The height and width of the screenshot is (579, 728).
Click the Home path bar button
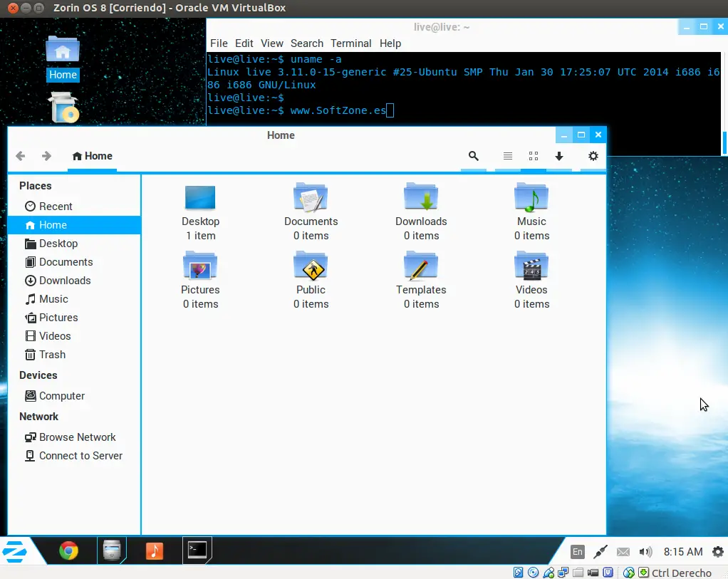click(x=93, y=156)
